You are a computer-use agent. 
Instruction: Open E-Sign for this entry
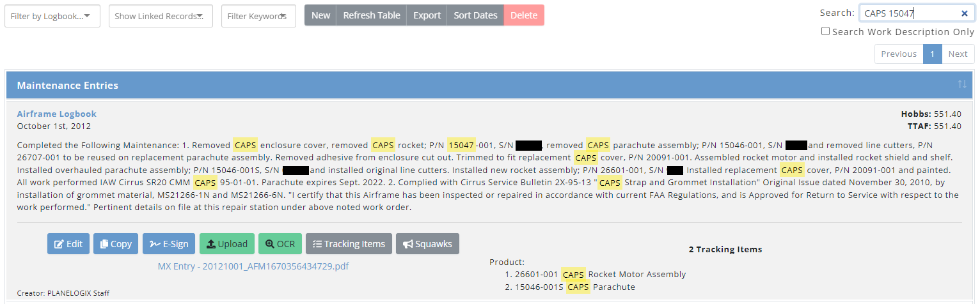(x=169, y=244)
